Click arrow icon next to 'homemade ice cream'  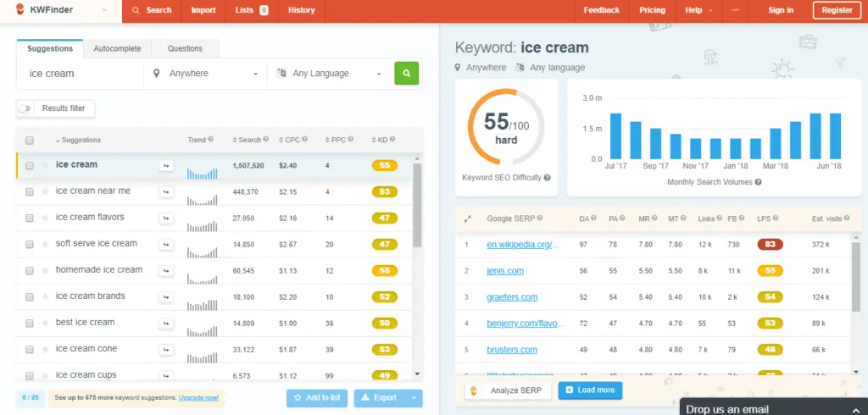click(x=165, y=270)
